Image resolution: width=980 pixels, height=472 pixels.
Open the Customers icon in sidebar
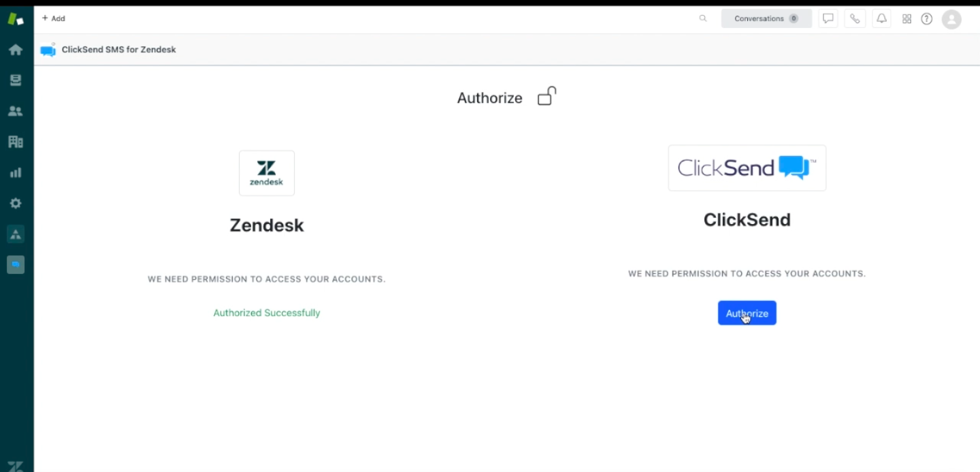click(x=16, y=111)
